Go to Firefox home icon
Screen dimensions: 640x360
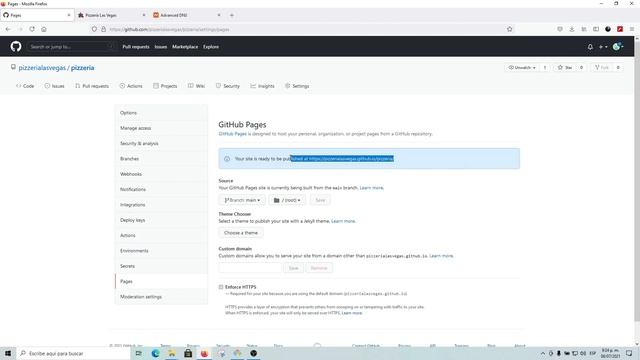(x=44, y=29)
